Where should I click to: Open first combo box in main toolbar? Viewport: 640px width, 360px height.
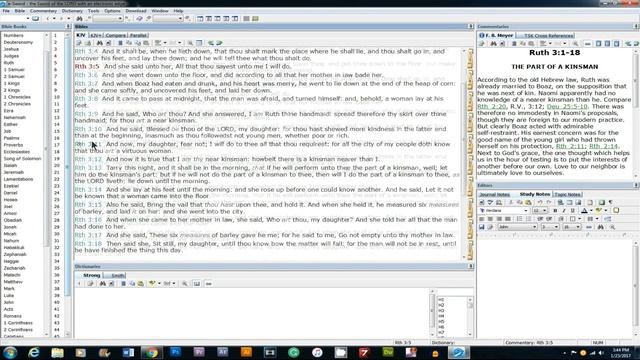click(28, 19)
